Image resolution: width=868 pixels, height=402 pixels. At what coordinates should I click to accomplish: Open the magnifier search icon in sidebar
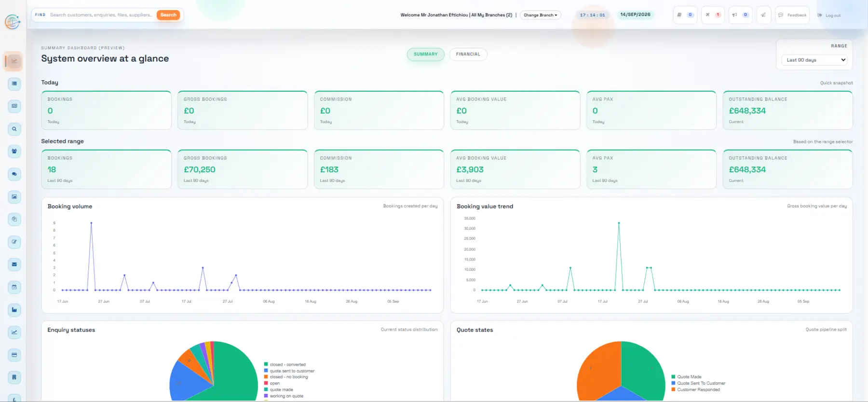click(x=14, y=129)
